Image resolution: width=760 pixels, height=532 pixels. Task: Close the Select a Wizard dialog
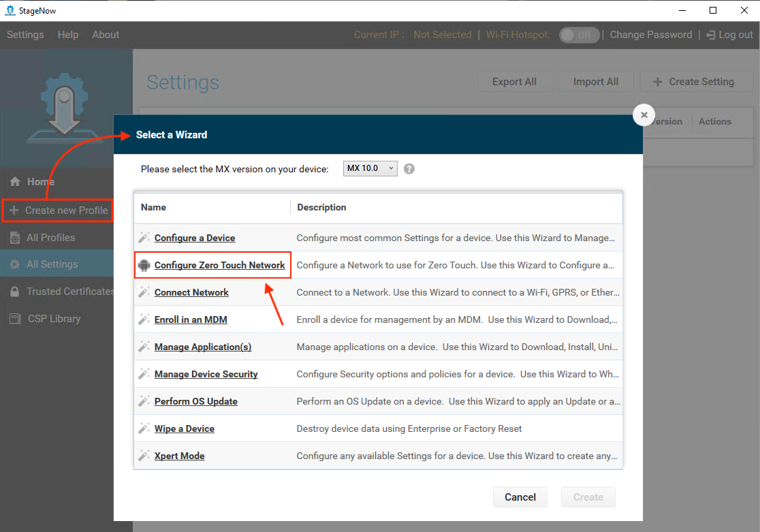click(x=644, y=115)
